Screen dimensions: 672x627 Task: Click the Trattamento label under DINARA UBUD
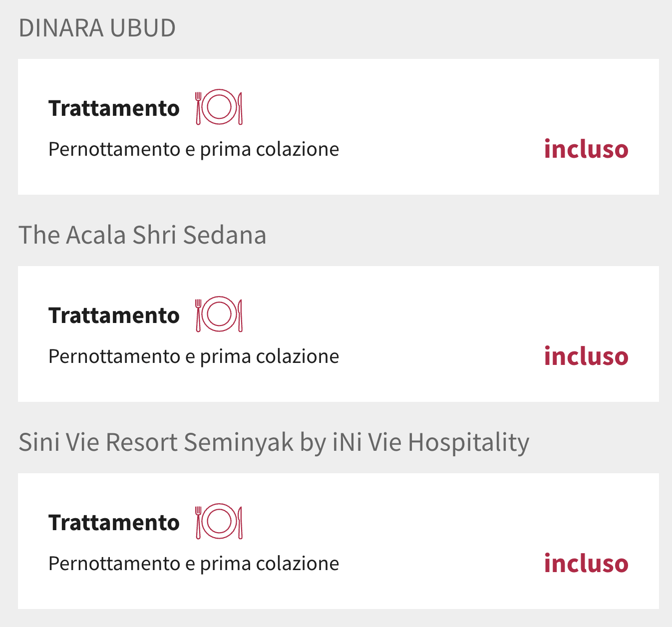click(x=114, y=108)
